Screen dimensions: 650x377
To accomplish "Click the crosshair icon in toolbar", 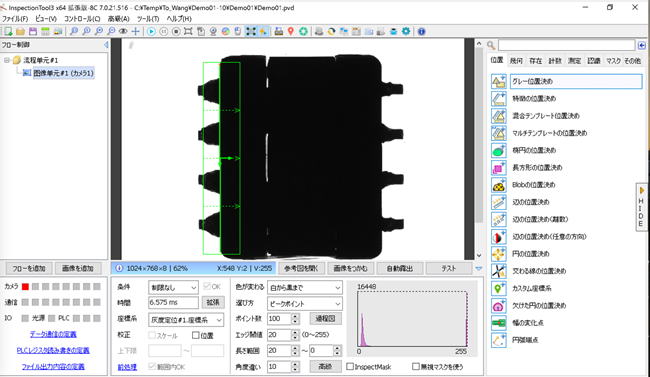I will click(136, 32).
